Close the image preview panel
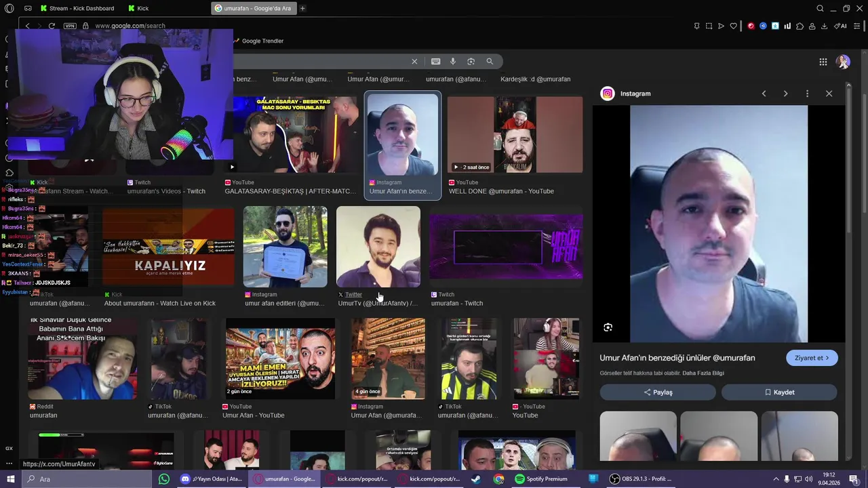This screenshot has width=868, height=488. click(x=829, y=94)
